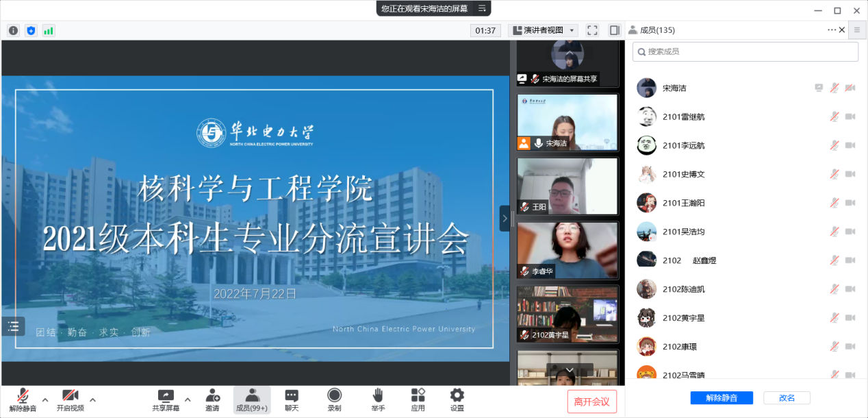Click the 搜索成员 search field

click(745, 51)
